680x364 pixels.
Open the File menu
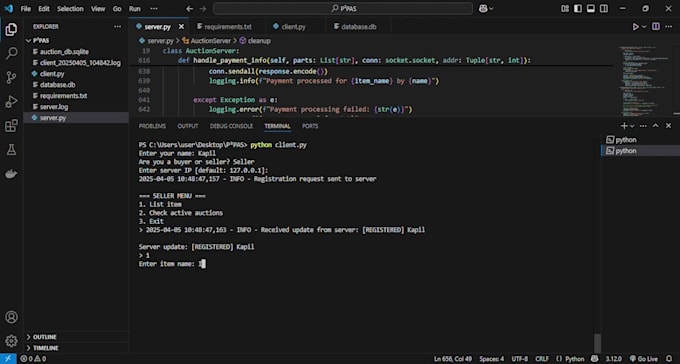point(26,9)
